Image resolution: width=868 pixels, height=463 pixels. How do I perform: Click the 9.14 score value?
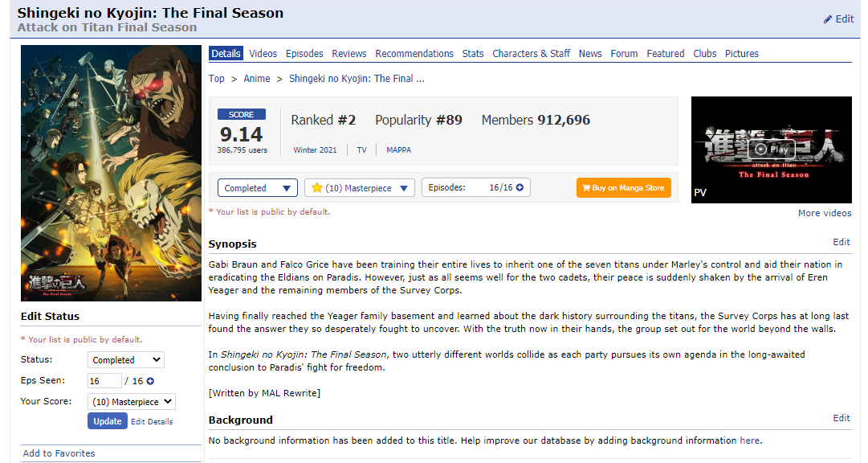[241, 134]
